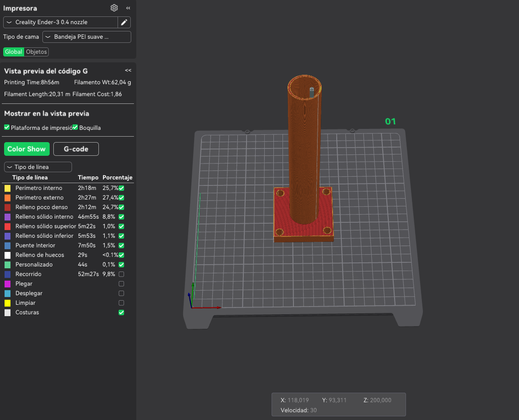
Task: Enable Plegar visibility checkbox
Action: click(x=122, y=284)
